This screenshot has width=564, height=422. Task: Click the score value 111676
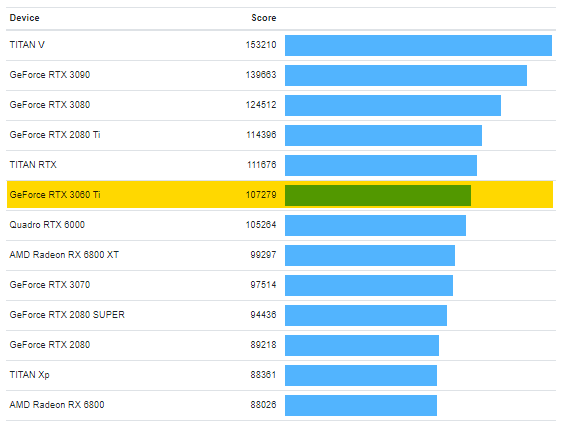tap(261, 164)
